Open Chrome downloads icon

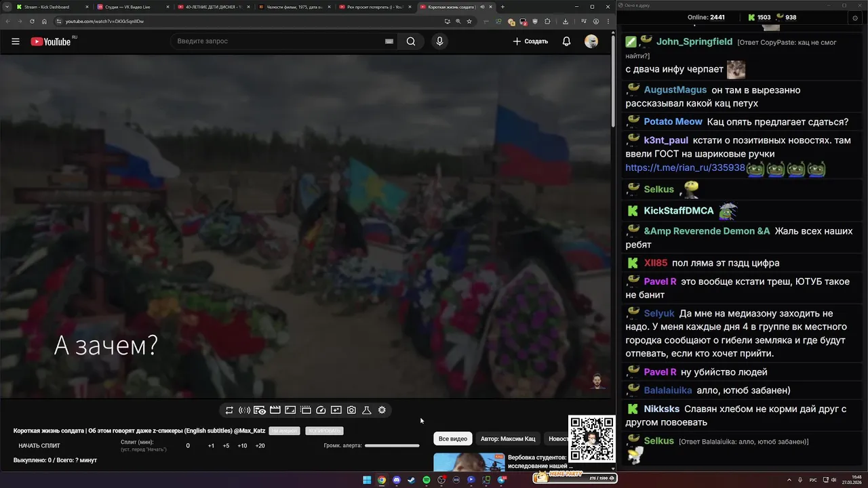(566, 21)
